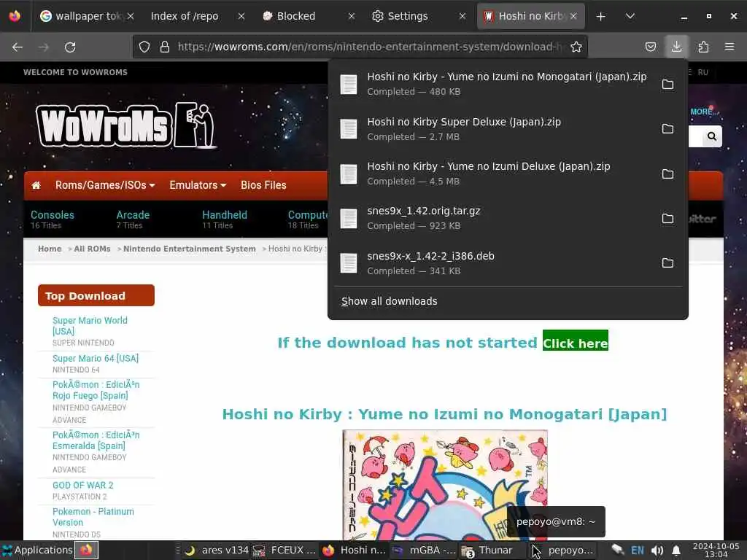The image size is (747, 560).
Task: Click the All ROMs breadcrumb link
Action: 92,249
